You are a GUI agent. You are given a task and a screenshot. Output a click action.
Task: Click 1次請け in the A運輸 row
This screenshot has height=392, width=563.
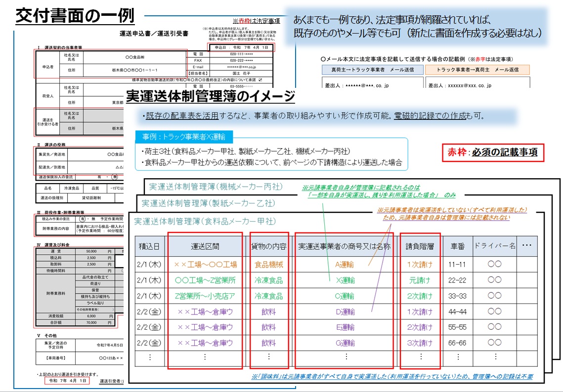tap(420, 265)
